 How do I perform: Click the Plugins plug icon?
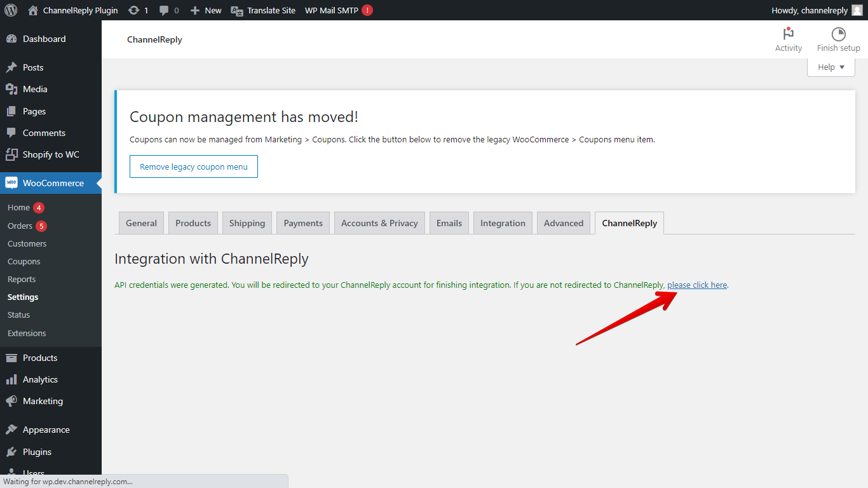tap(11, 452)
